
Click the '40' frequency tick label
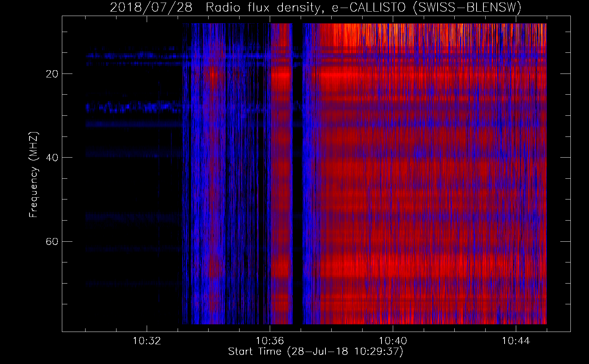tap(52, 158)
